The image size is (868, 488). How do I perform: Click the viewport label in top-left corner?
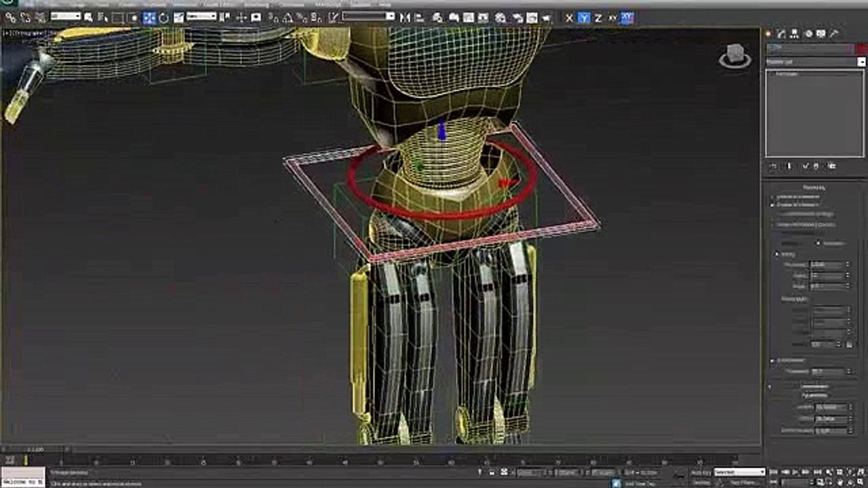(x=27, y=32)
